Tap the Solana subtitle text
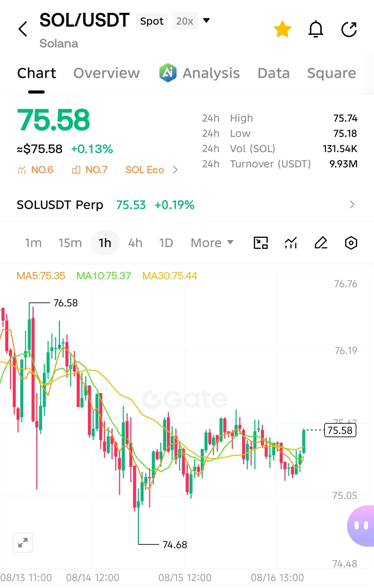The height and width of the screenshot is (588, 374). [59, 44]
